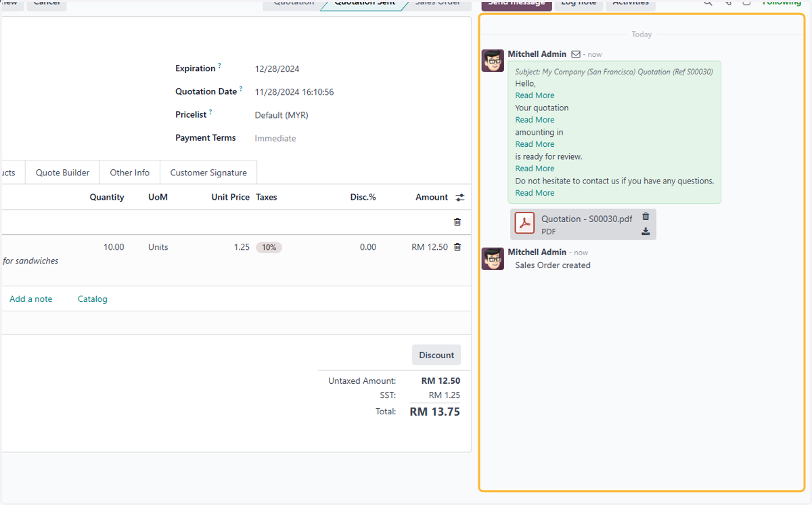Sort by the Disc.% column header
This screenshot has height=505, width=812.
tap(363, 197)
